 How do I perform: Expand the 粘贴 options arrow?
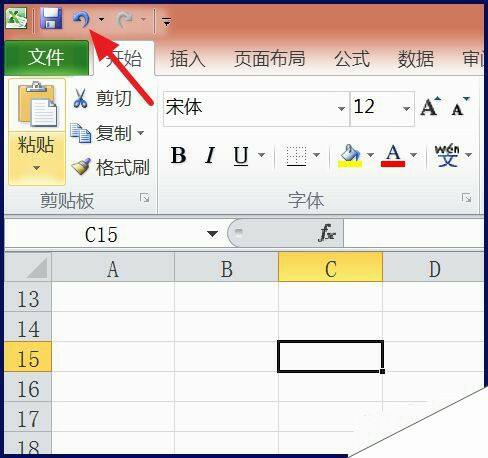[36, 168]
